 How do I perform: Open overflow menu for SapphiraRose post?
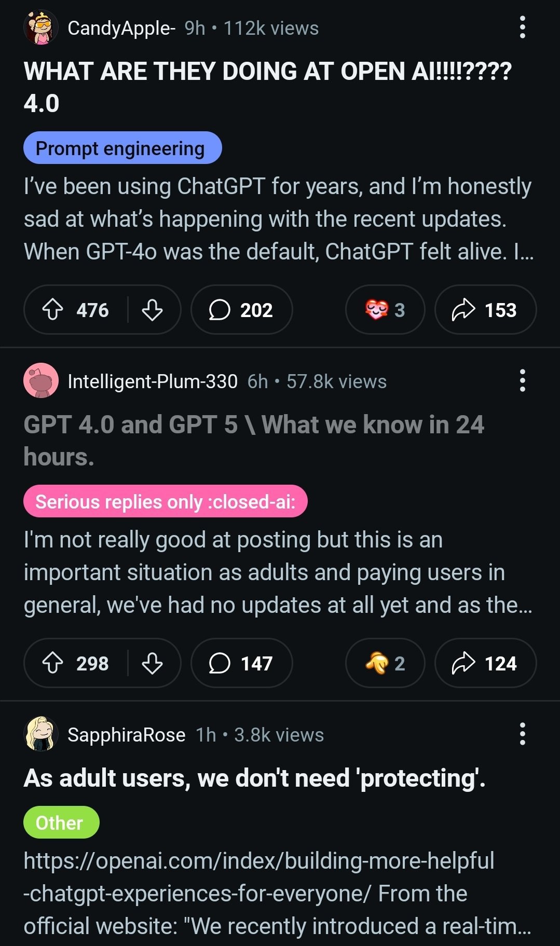(x=522, y=734)
